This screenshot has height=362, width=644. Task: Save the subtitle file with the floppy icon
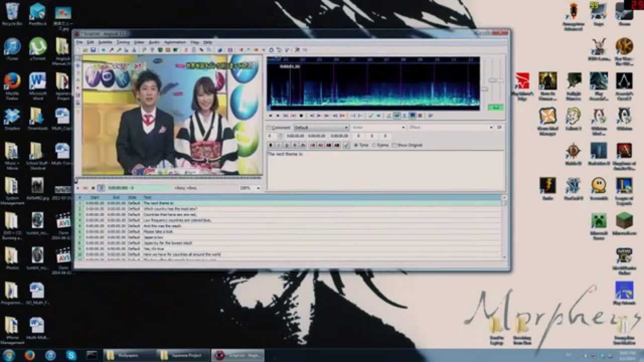tap(93, 50)
